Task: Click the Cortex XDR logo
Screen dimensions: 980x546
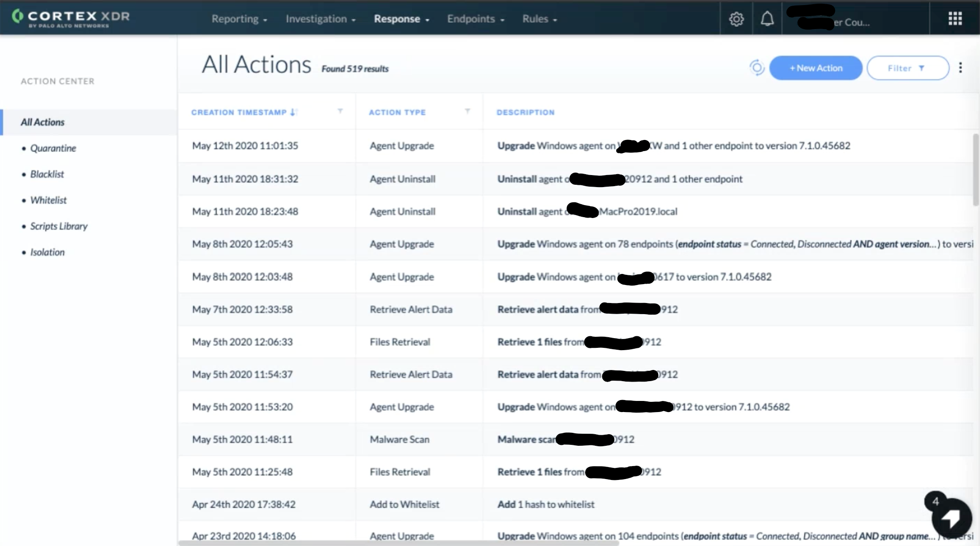Action: (71, 18)
